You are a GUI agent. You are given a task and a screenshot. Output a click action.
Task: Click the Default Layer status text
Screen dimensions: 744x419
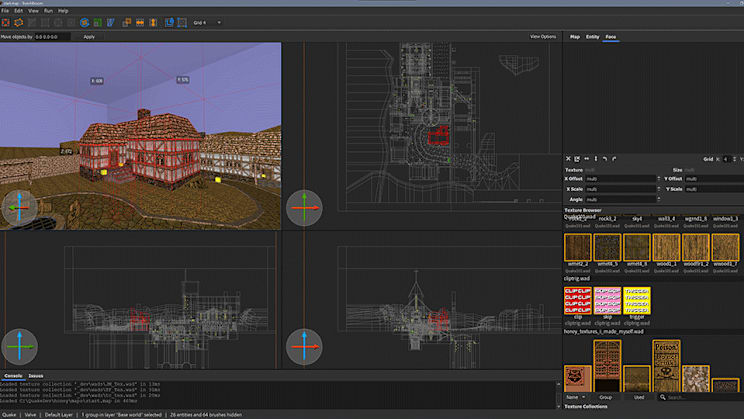(59, 415)
